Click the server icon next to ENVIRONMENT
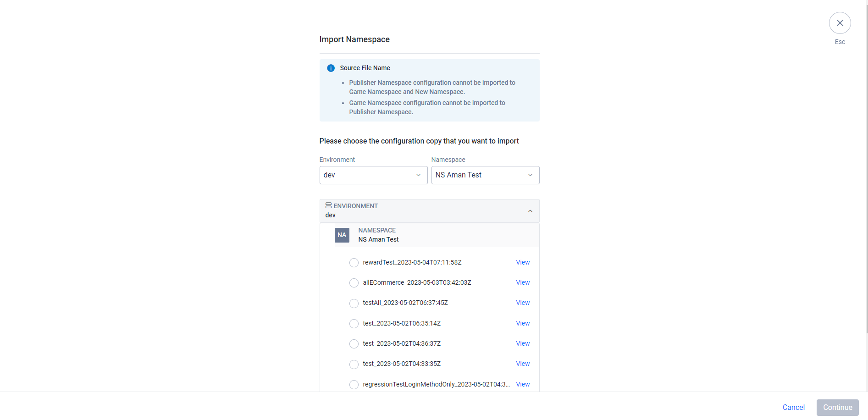This screenshot has height=420, width=868. (328, 205)
